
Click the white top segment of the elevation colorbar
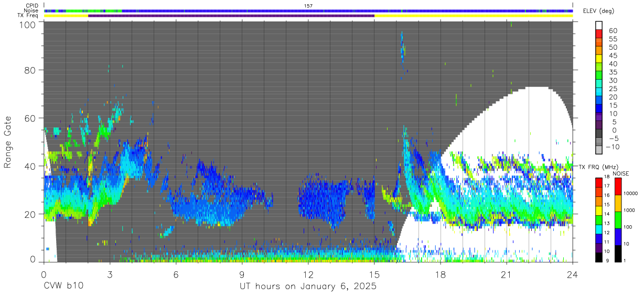click(600, 26)
